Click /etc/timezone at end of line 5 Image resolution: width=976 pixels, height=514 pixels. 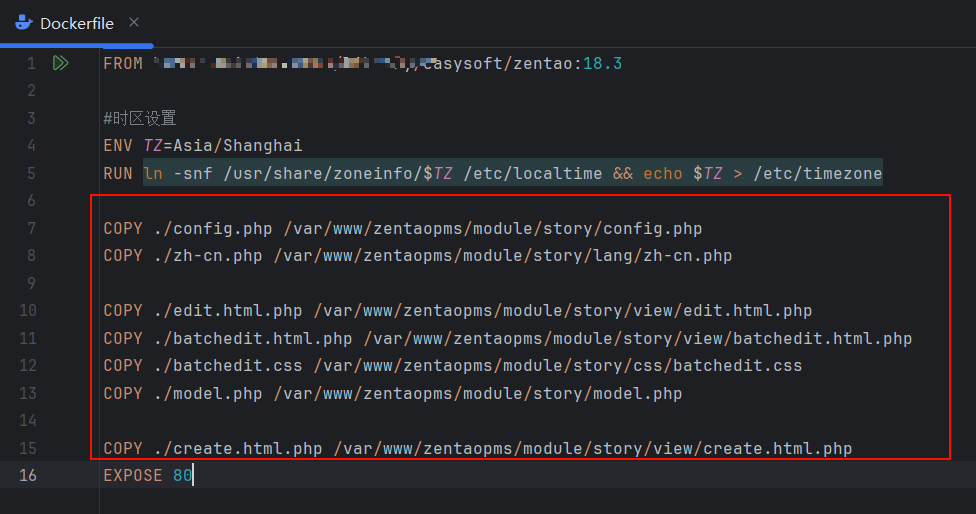(x=818, y=173)
